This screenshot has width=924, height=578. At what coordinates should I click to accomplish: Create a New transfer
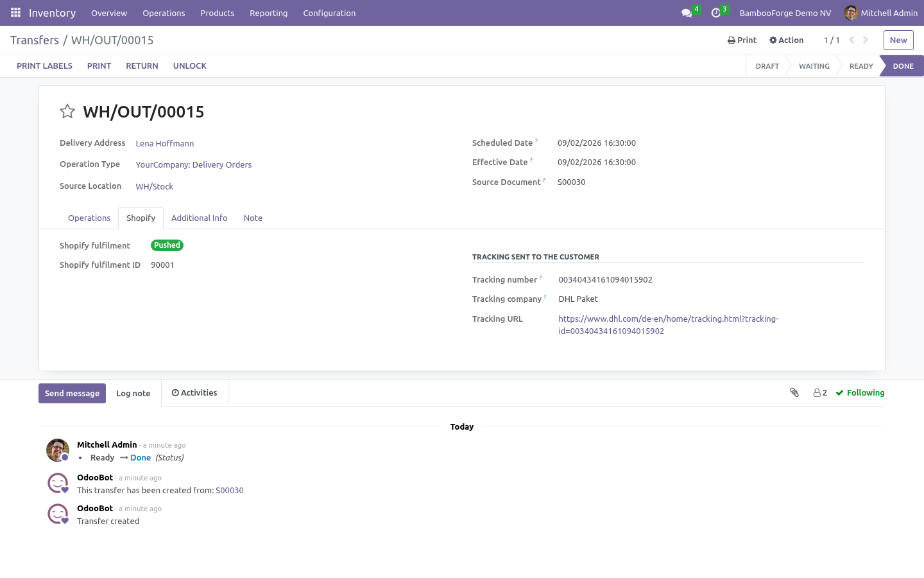tap(898, 40)
